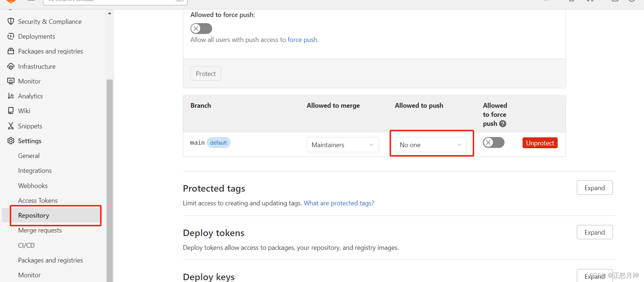Viewport: 644px width, 282px height.
Task: Open the Allowed to merge Maintainers dropdown
Action: pyautogui.click(x=343, y=145)
